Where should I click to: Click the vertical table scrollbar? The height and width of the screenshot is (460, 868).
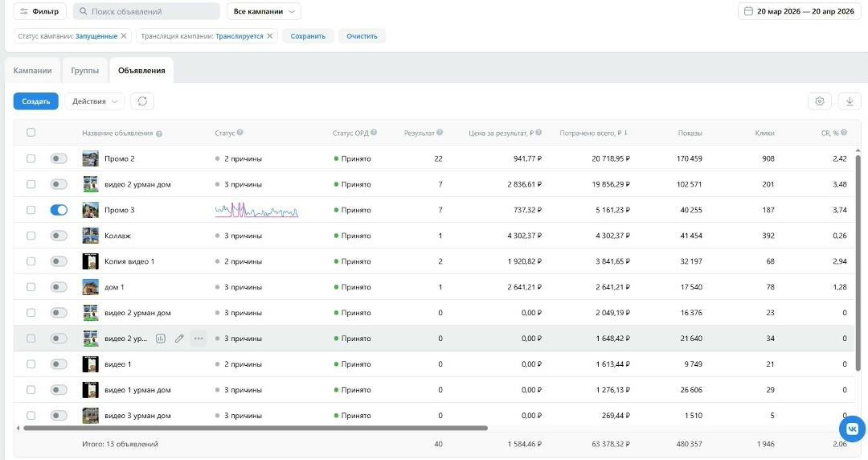click(x=858, y=261)
